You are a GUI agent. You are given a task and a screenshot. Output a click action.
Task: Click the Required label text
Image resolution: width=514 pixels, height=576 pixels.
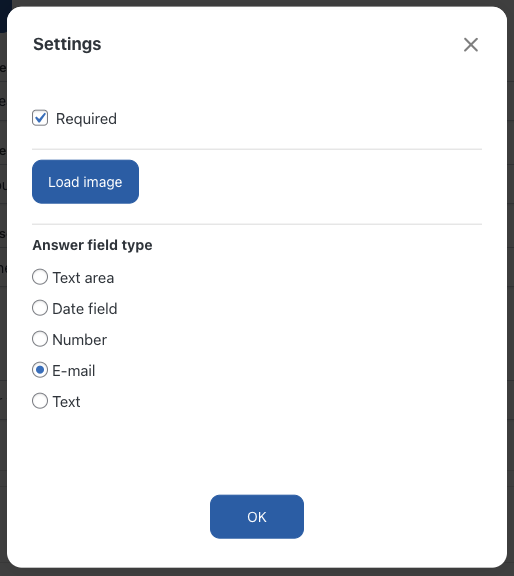(x=86, y=119)
